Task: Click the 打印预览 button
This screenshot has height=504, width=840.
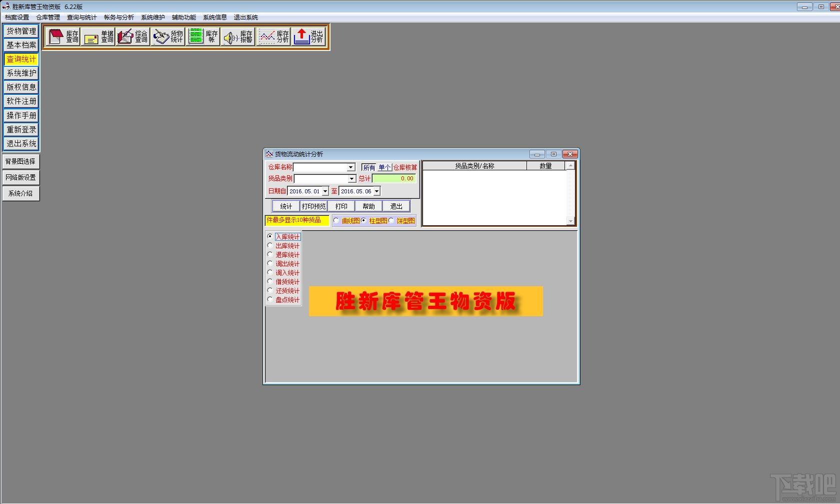Action: pyautogui.click(x=313, y=206)
